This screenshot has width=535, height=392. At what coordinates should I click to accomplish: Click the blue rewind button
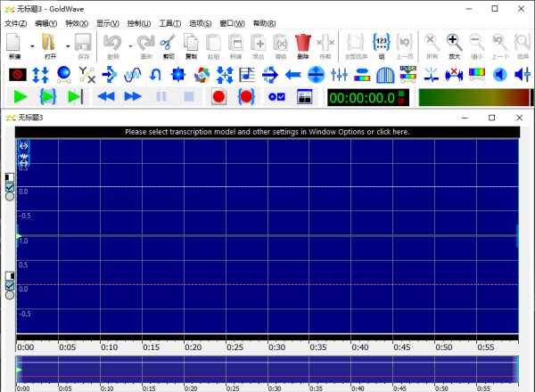click(x=106, y=97)
